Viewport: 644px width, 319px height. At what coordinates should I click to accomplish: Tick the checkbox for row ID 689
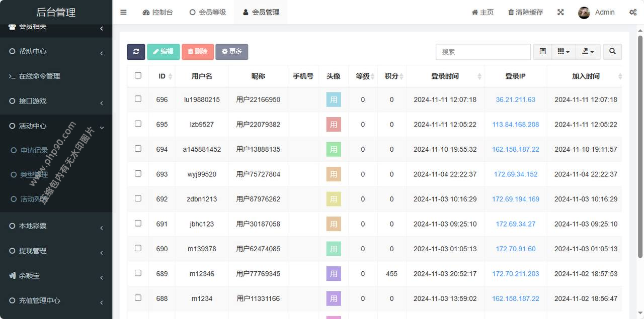pyautogui.click(x=138, y=273)
